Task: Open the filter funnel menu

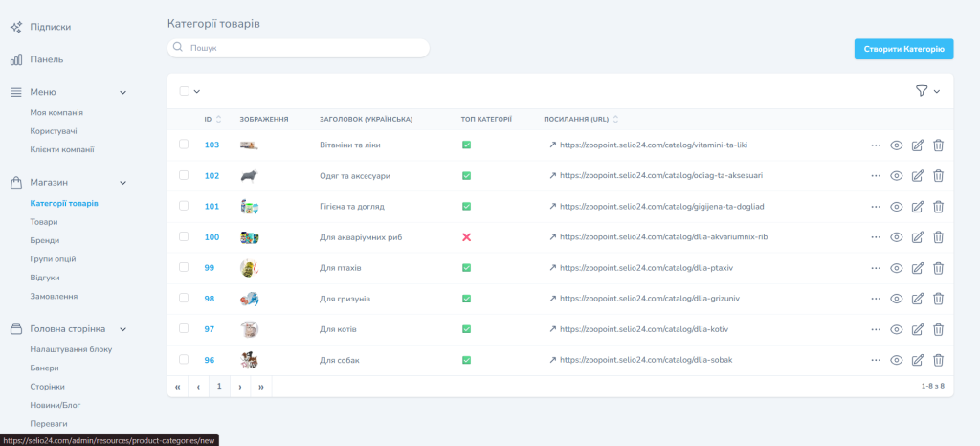Action: [x=922, y=91]
